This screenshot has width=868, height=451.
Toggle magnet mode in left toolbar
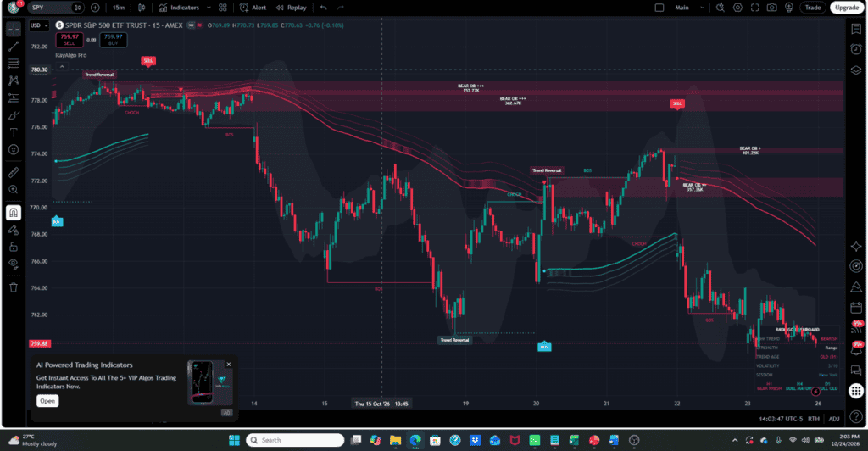(x=14, y=213)
